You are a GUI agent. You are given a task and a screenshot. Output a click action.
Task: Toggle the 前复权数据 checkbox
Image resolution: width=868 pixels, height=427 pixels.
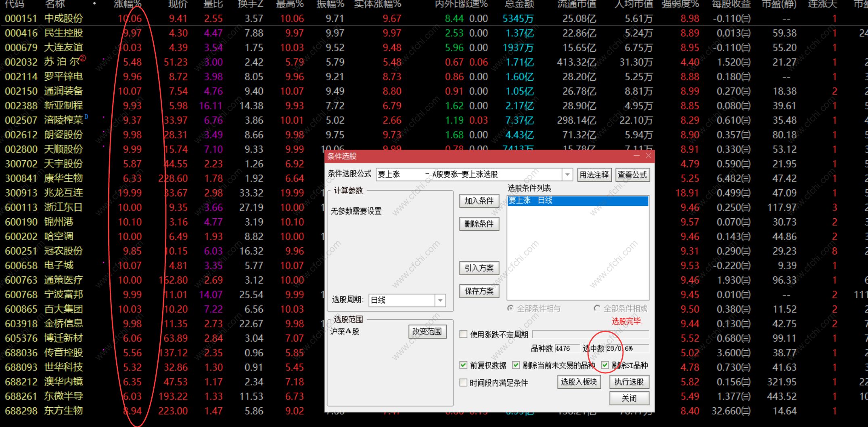click(464, 365)
